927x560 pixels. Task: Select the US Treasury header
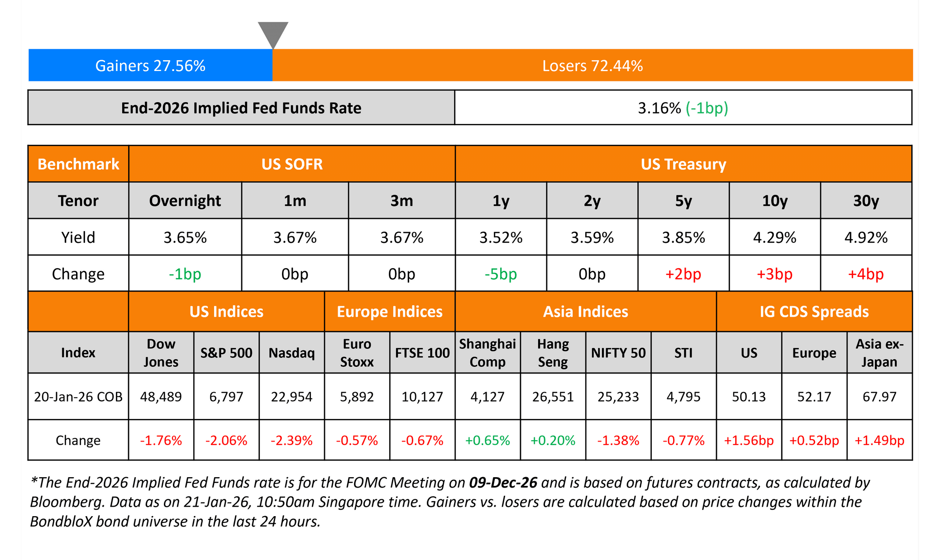[683, 164]
